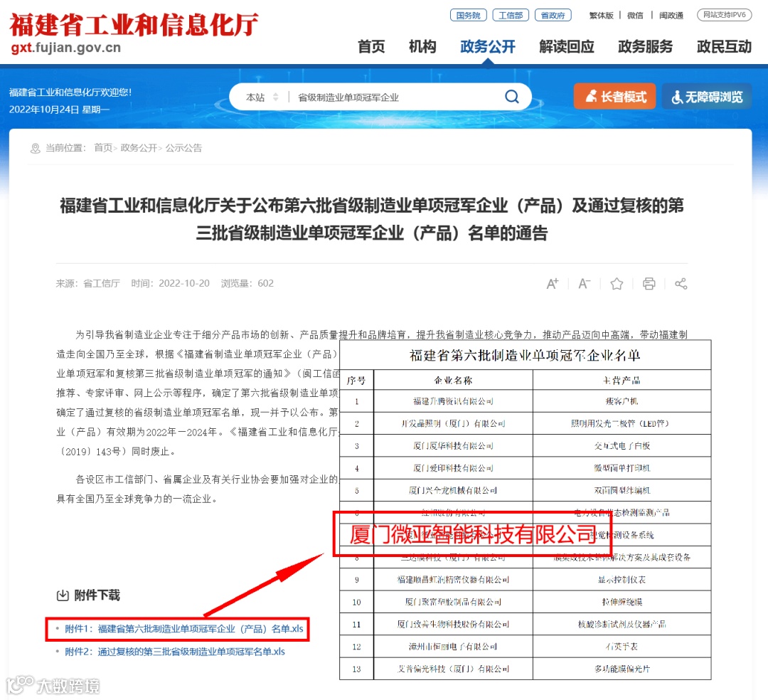Image resolution: width=768 pixels, height=700 pixels.
Task: Click the 浏览量: 602 text
Action: 247,283
